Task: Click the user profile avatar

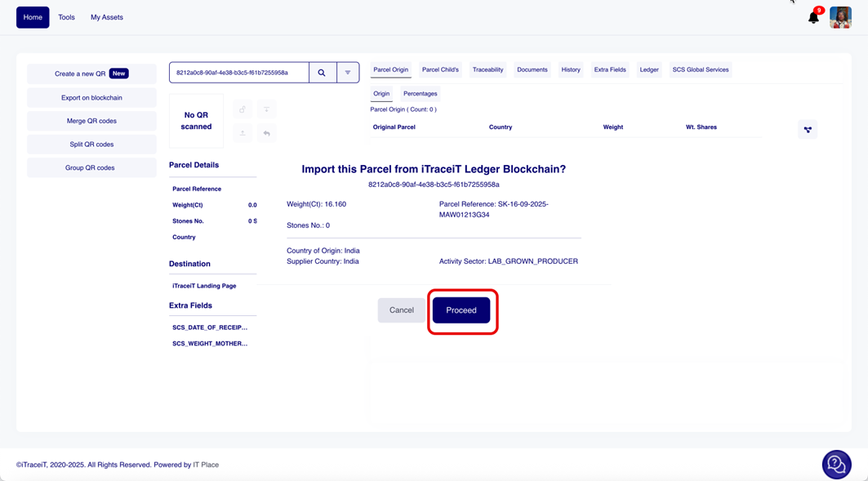Action: tap(840, 17)
